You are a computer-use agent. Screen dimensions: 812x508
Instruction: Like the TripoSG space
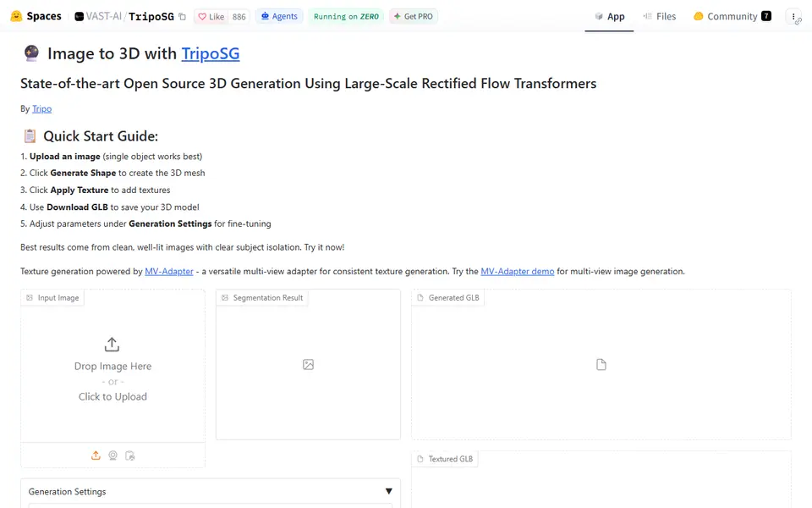tap(211, 17)
